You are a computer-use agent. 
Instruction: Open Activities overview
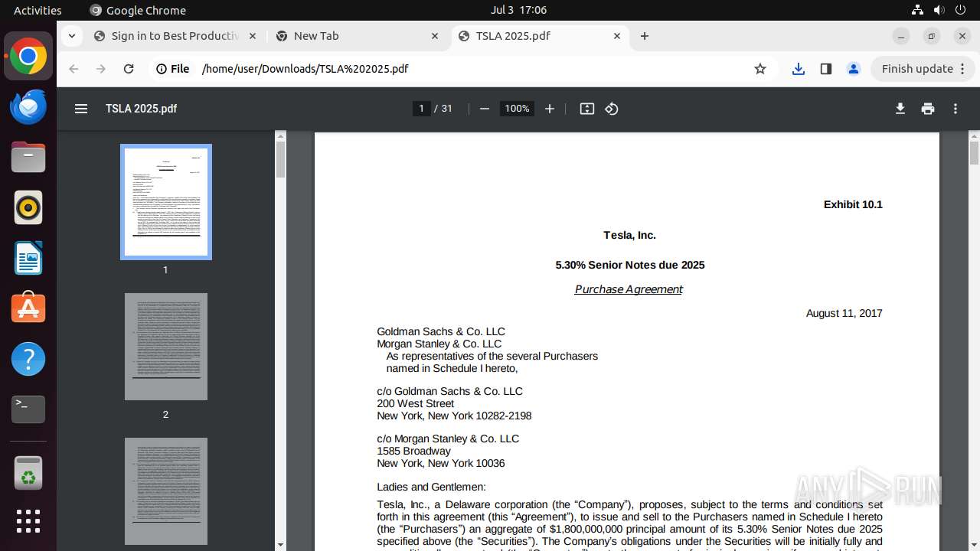(38, 11)
